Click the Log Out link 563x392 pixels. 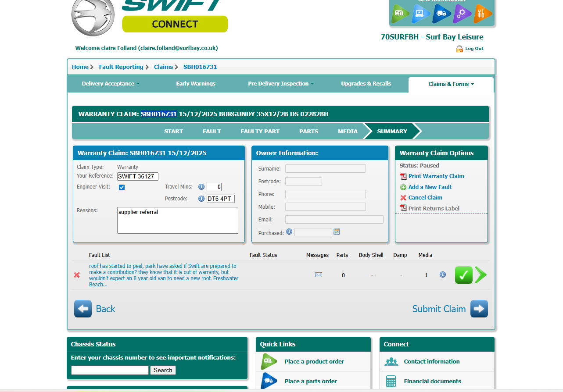474,49
